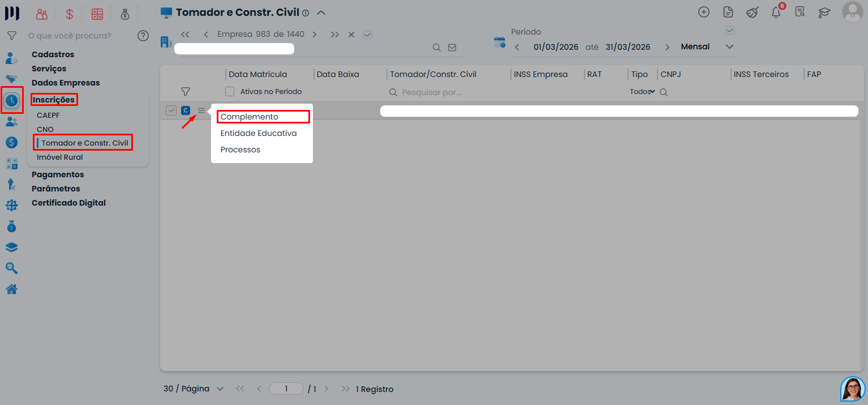Open the red dollar sign module

[69, 14]
